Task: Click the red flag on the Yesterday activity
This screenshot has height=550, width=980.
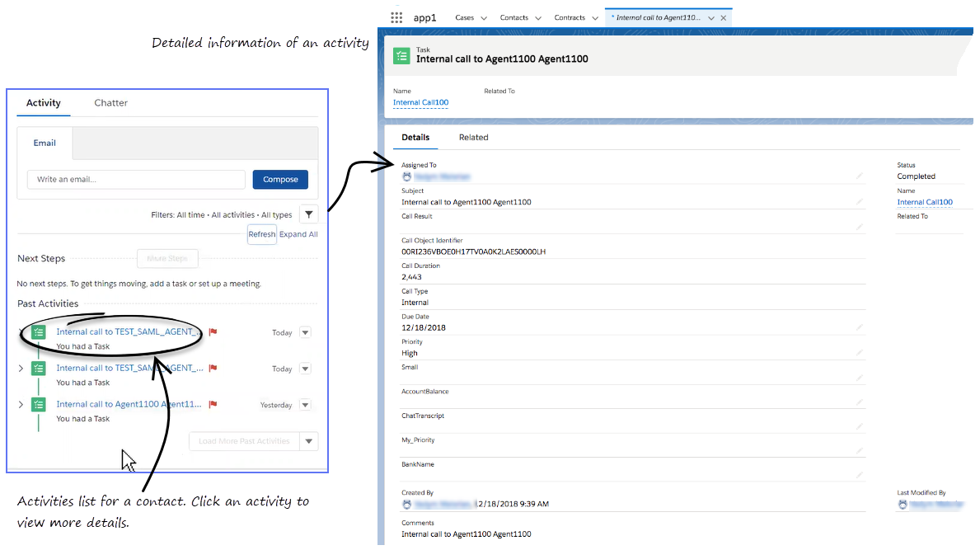Action: pos(213,404)
